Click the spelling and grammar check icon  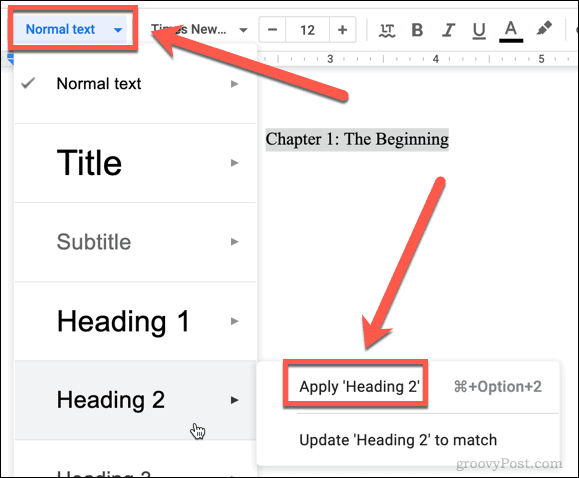[x=387, y=30]
